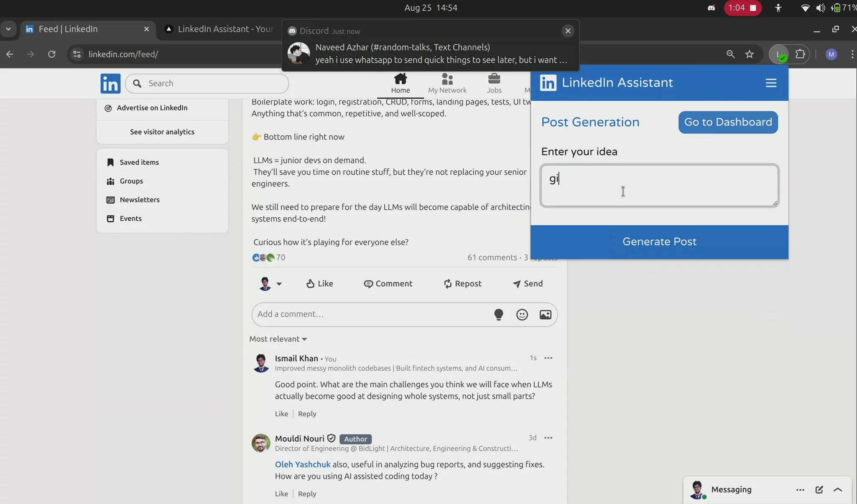
Task: Open Mouldi Nouri's comment options menu
Action: [548, 438]
